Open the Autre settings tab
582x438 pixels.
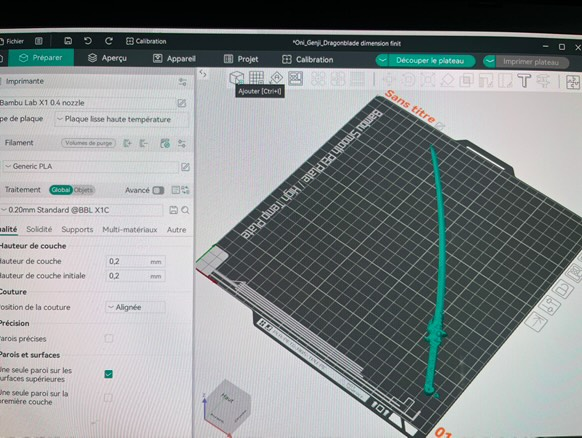[x=177, y=230]
